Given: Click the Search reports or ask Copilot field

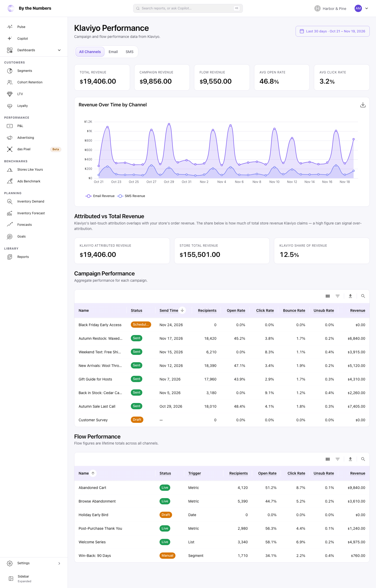Looking at the screenshot, I should 188,8.
